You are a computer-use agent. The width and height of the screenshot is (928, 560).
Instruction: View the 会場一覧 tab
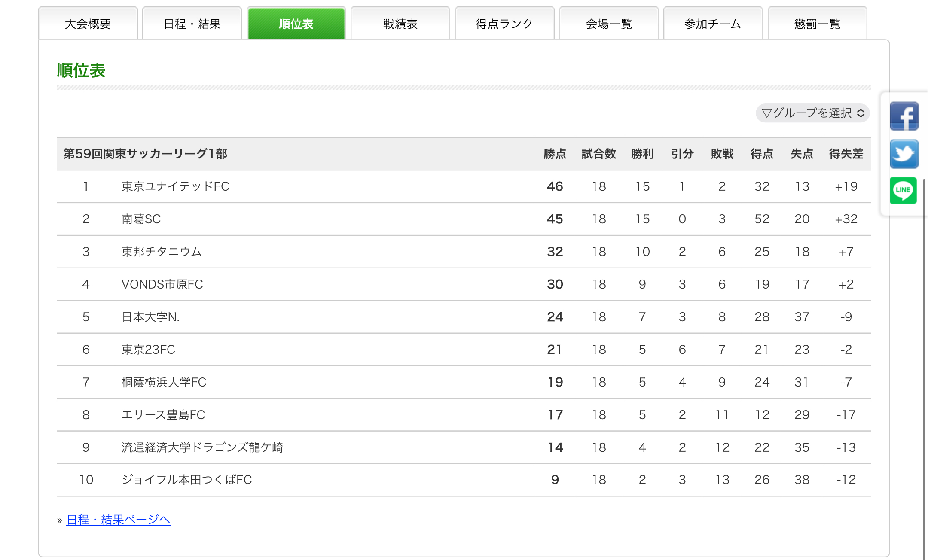[609, 24]
